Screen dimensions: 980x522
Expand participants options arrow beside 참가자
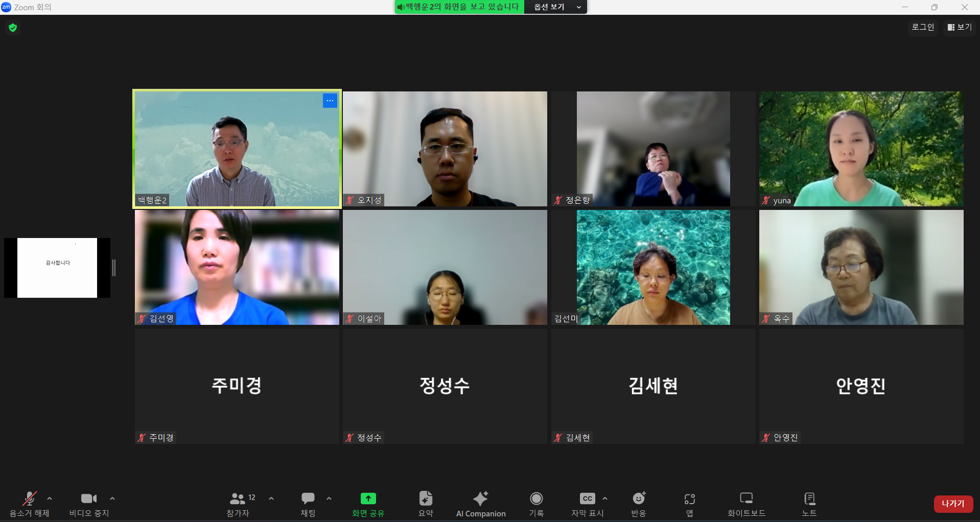[271, 499]
